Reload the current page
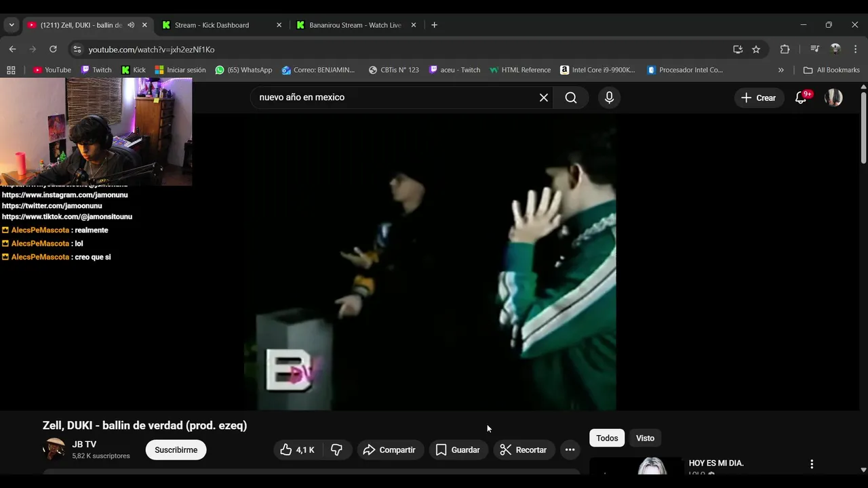The image size is (868, 488). (53, 49)
